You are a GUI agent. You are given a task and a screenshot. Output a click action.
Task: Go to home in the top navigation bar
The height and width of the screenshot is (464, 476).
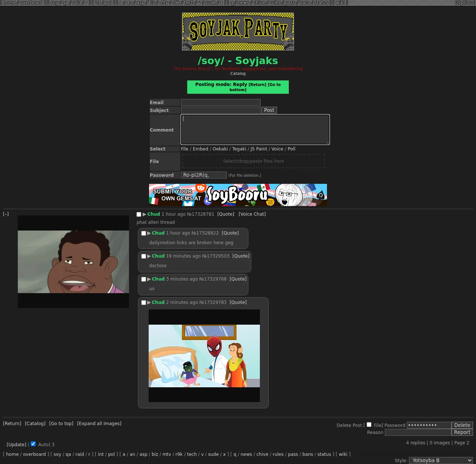pos(10,3)
